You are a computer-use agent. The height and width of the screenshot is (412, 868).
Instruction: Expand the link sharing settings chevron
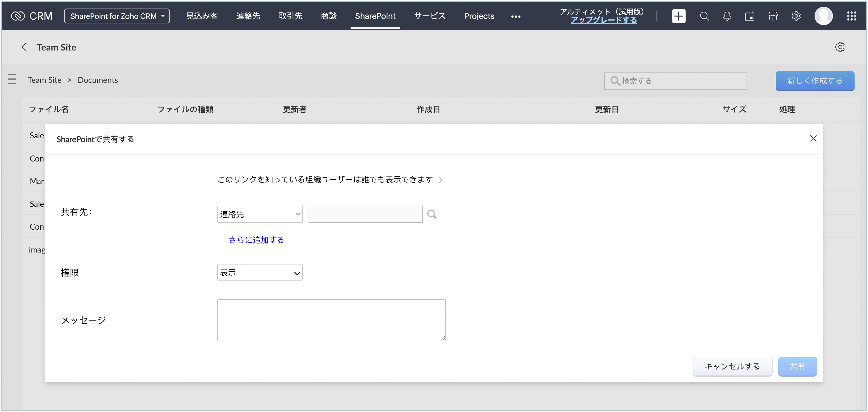coord(440,180)
